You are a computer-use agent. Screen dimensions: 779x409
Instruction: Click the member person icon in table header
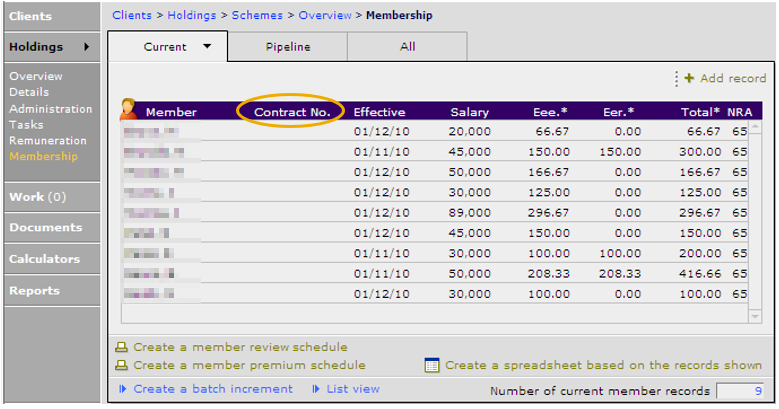(x=128, y=109)
